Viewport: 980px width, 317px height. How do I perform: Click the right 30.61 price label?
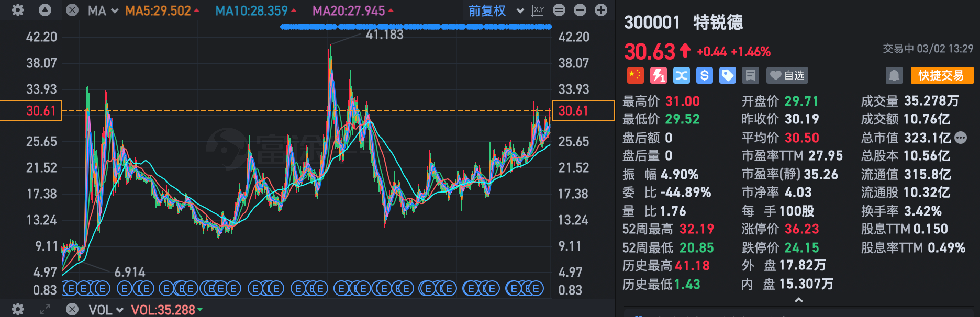coord(583,110)
